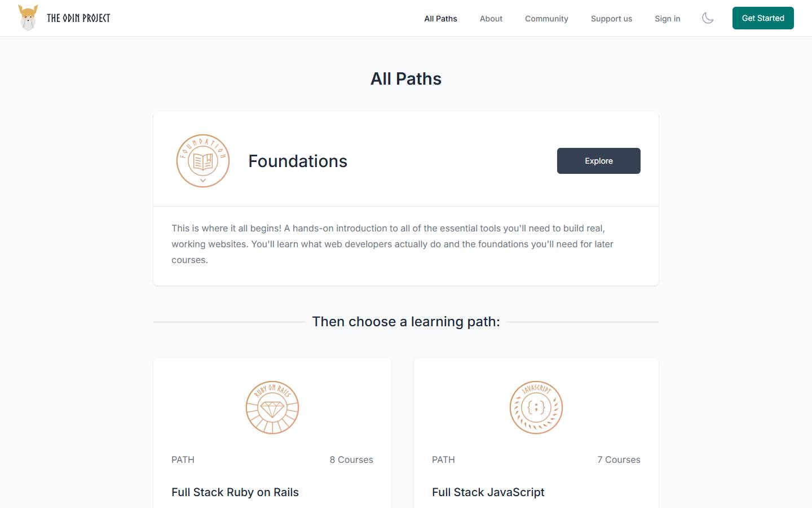Open the Foundations title heading
Image resolution: width=812 pixels, height=508 pixels.
[298, 161]
